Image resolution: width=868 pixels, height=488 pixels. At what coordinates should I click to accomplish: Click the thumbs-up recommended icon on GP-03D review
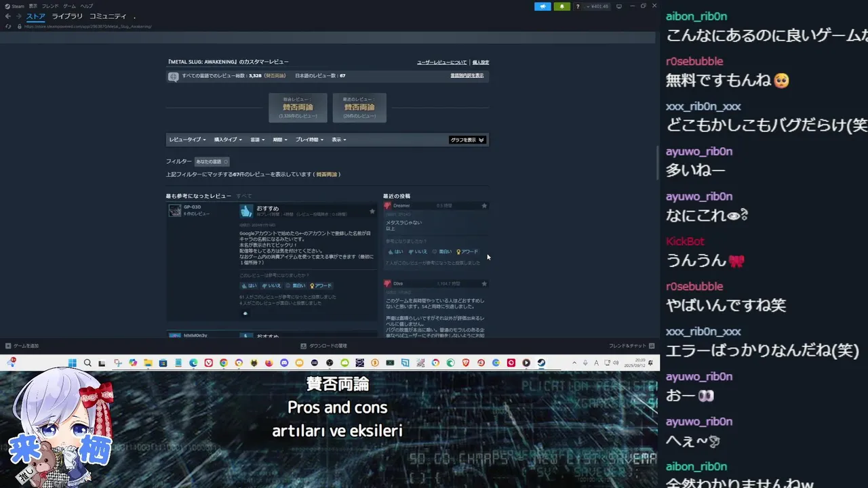(246, 211)
